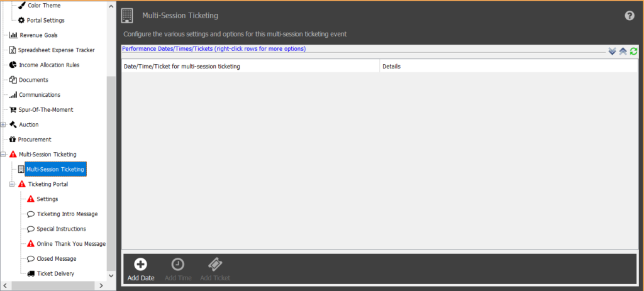This screenshot has height=291, width=644.
Task: Open the Procurement tree item
Action: pos(35,140)
